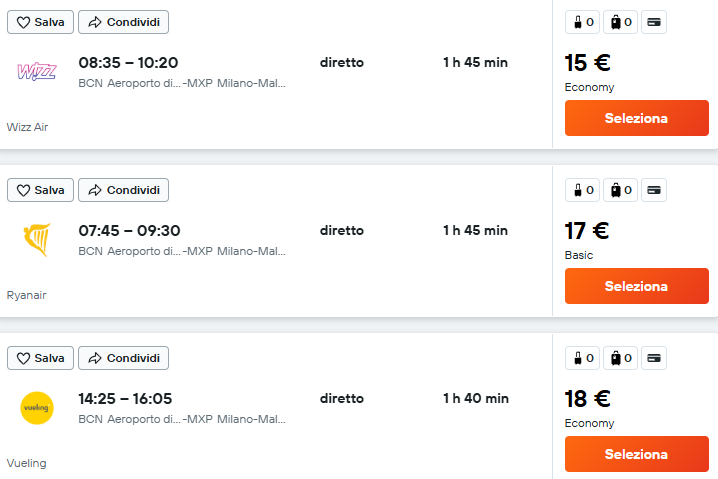This screenshot has width=718, height=479.
Task: Click the checked baggage icon for Wizz Air flight
Action: pyautogui.click(x=620, y=22)
